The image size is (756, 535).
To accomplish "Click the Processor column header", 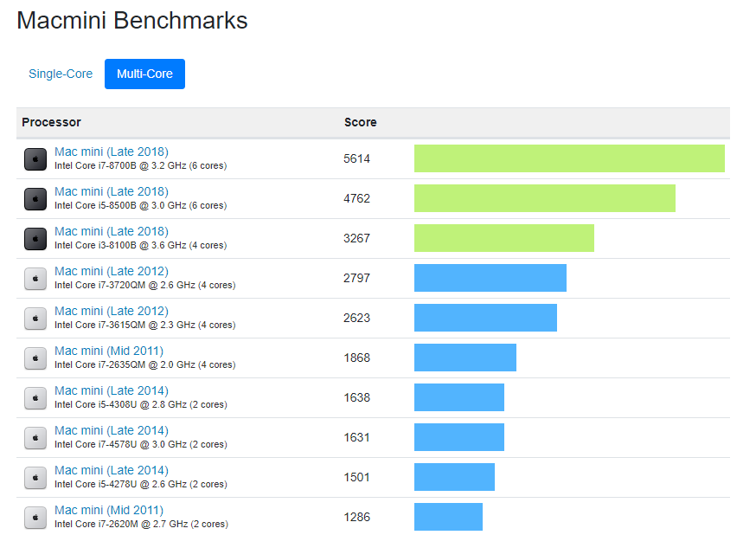I will pyautogui.click(x=52, y=122).
